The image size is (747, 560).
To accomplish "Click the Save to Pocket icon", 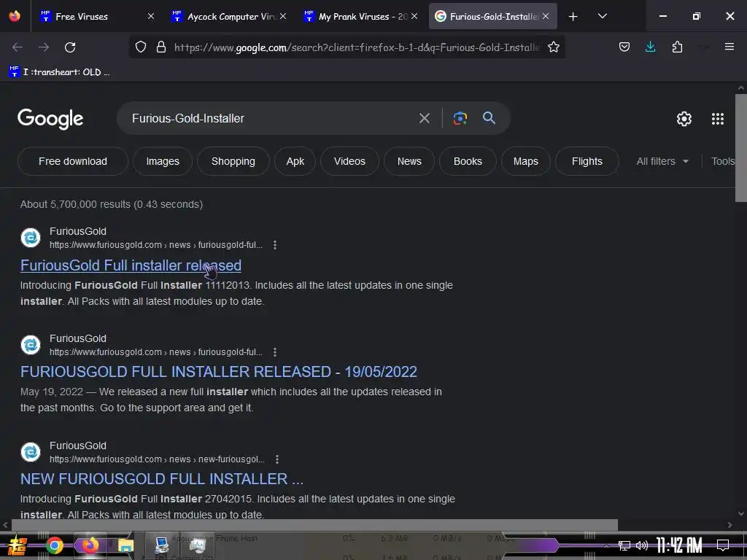I will coord(624,47).
